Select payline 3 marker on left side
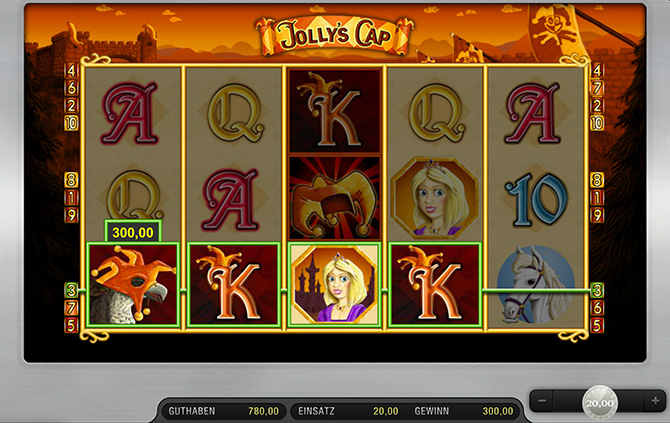The width and height of the screenshot is (670, 423). 71,291
